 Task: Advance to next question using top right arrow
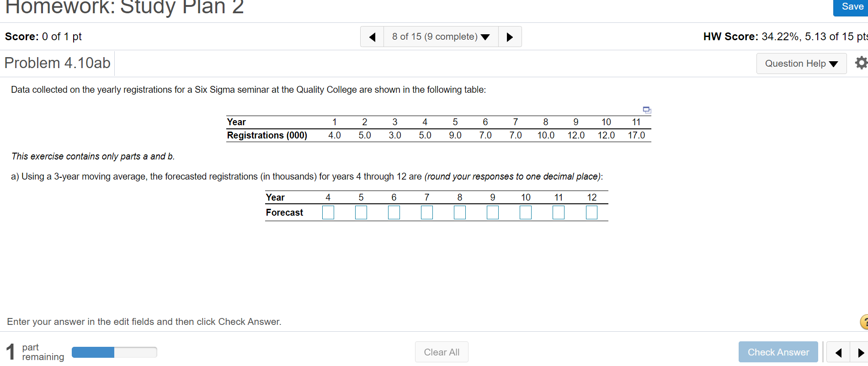510,37
